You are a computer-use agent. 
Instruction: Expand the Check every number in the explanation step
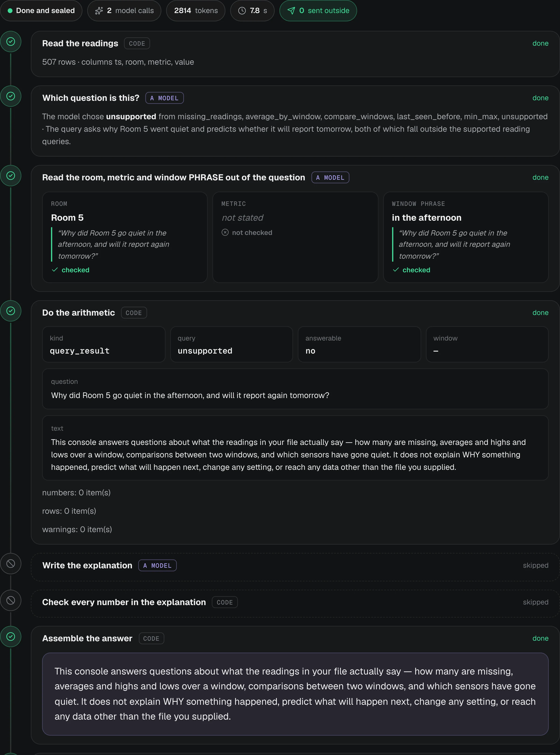295,602
